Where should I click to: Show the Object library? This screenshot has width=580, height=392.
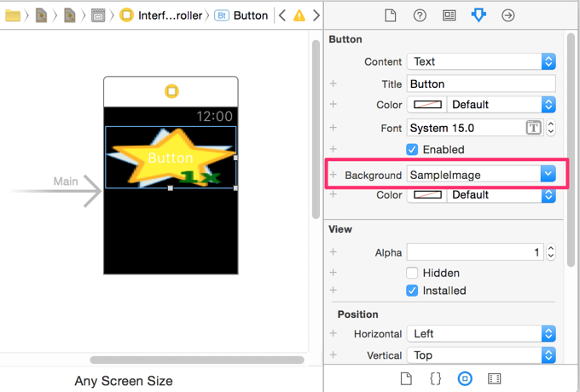(465, 378)
